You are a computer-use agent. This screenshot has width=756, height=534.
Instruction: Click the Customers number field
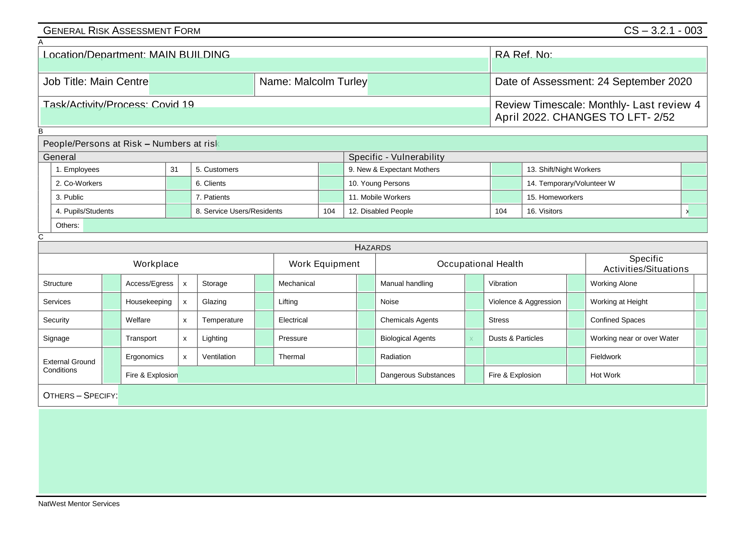(x=331, y=169)
